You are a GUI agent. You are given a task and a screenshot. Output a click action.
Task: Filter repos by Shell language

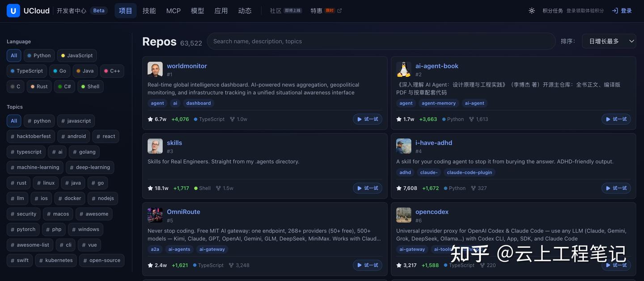pos(90,86)
